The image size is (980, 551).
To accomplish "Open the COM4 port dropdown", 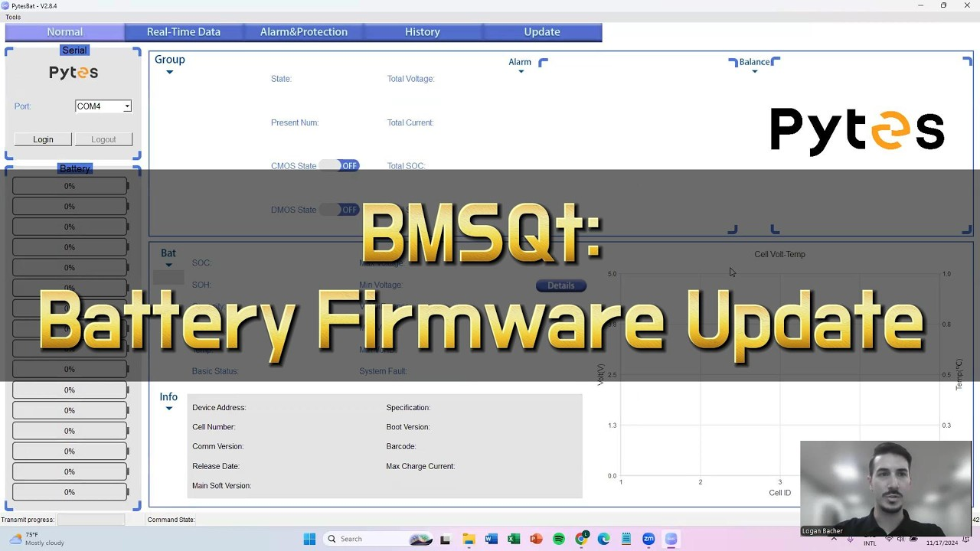I will [x=126, y=106].
